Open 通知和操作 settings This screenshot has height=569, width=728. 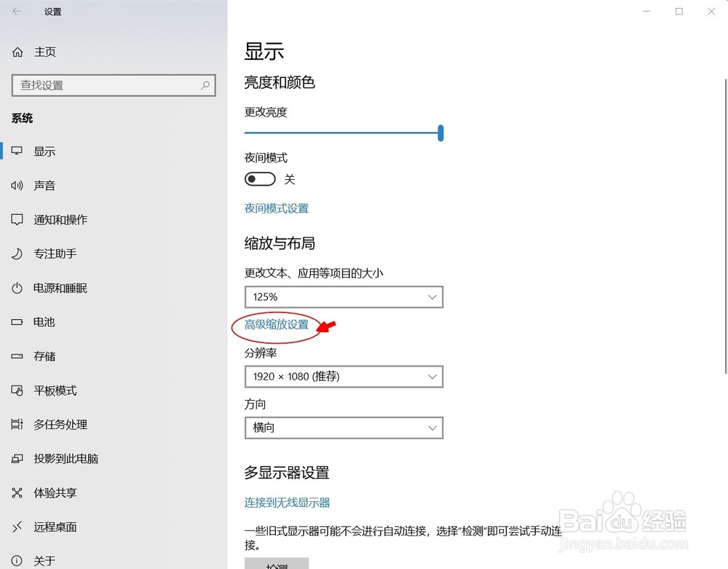(62, 219)
